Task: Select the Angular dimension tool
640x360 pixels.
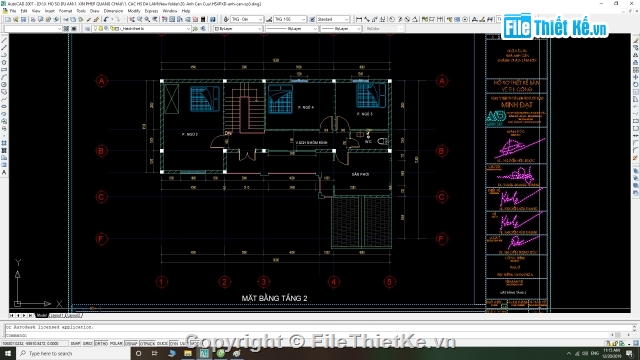Action: tap(415, 19)
